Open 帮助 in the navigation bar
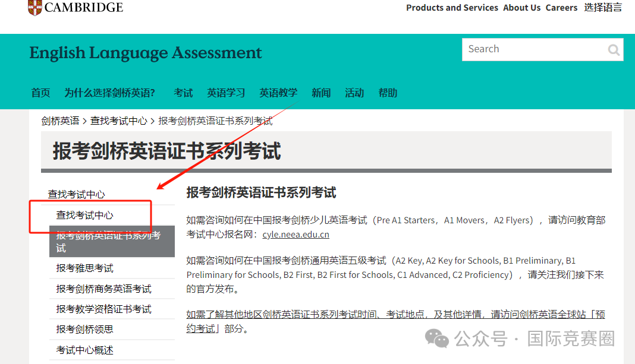635x364 pixels. pyautogui.click(x=388, y=93)
